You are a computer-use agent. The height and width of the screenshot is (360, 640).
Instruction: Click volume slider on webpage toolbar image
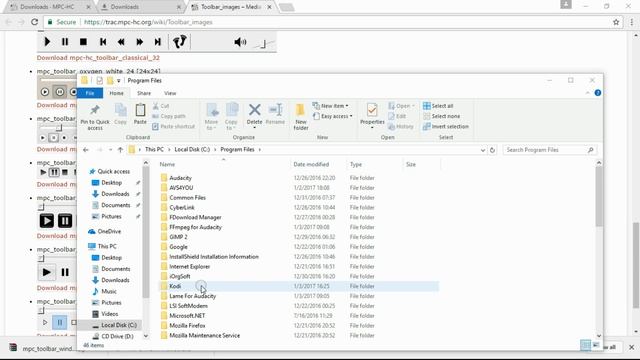(264, 43)
